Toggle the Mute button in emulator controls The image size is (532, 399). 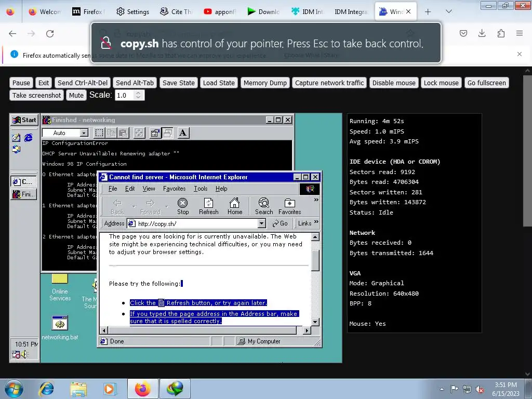76,96
